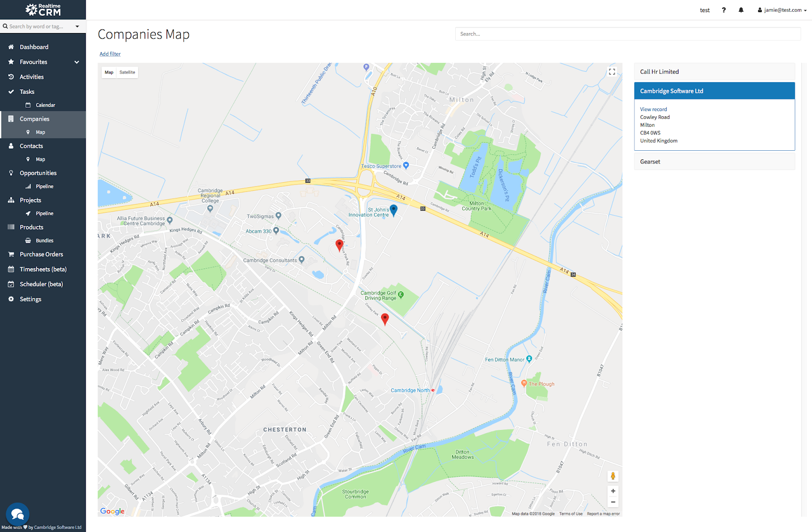Switch the map to Satellite view

point(127,73)
